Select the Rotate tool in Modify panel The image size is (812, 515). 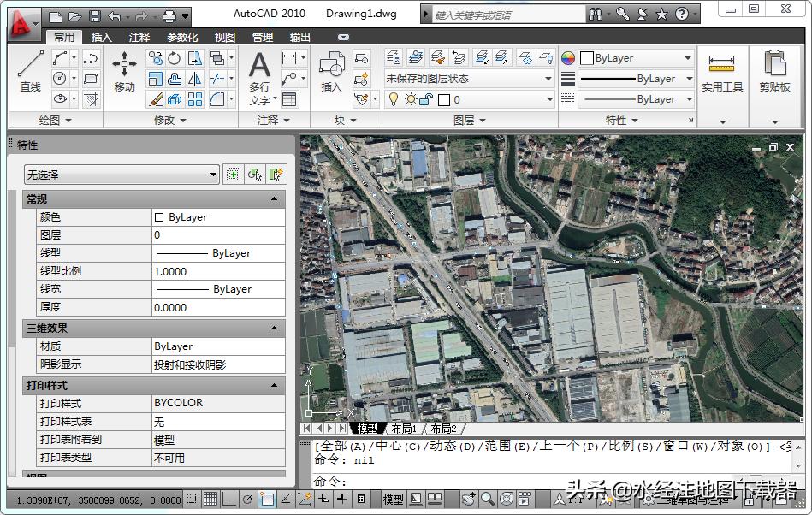175,58
